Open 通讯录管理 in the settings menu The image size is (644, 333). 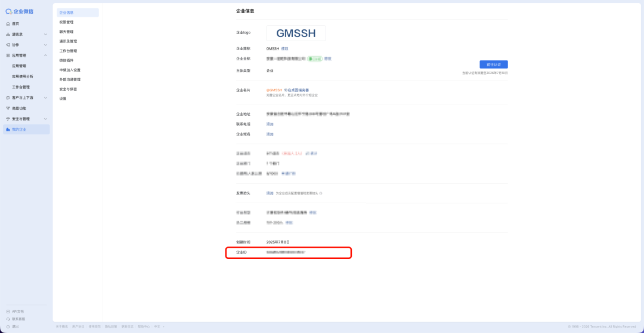tap(68, 42)
